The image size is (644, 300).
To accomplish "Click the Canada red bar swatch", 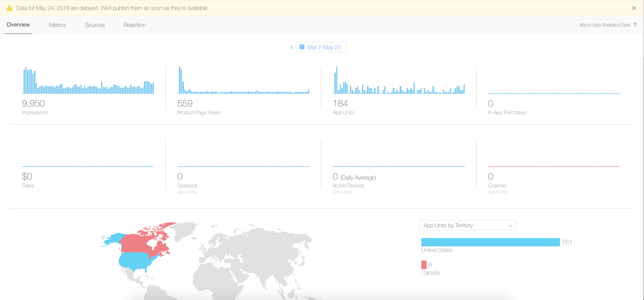I will 424,264.
